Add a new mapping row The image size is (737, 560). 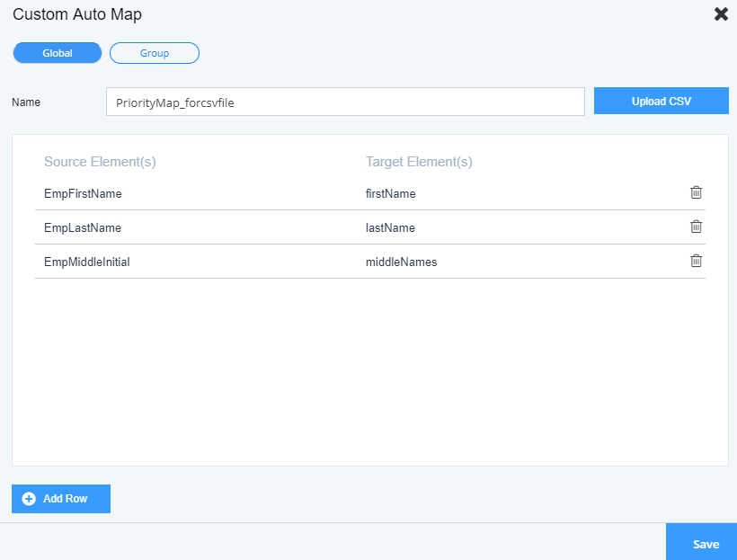click(x=61, y=498)
